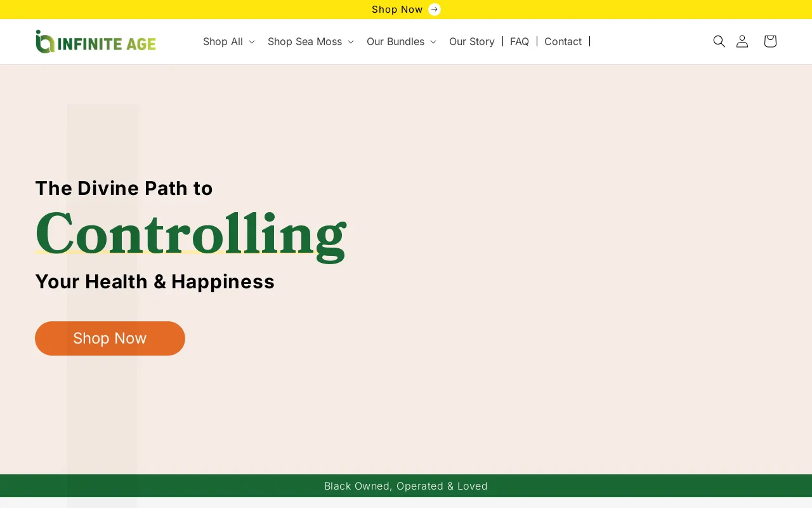The width and height of the screenshot is (812, 508).
Task: Expand the Our Bundles chevron arrow
Action: tap(433, 42)
